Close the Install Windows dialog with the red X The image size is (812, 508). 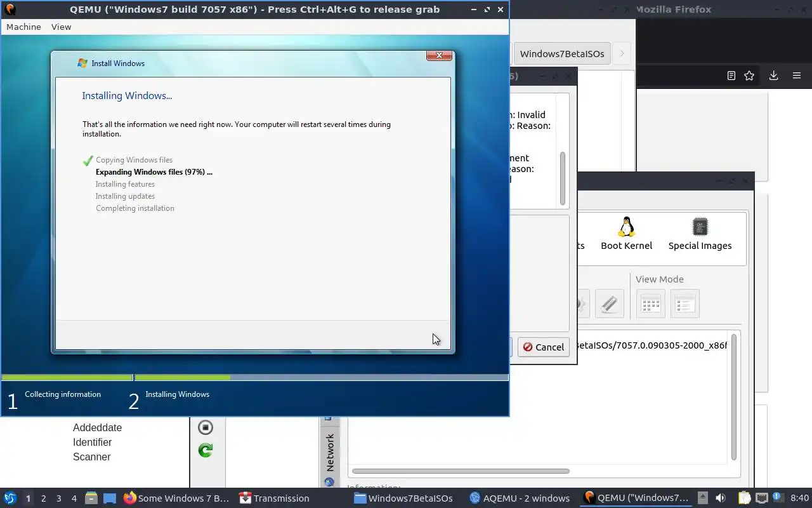coord(439,56)
